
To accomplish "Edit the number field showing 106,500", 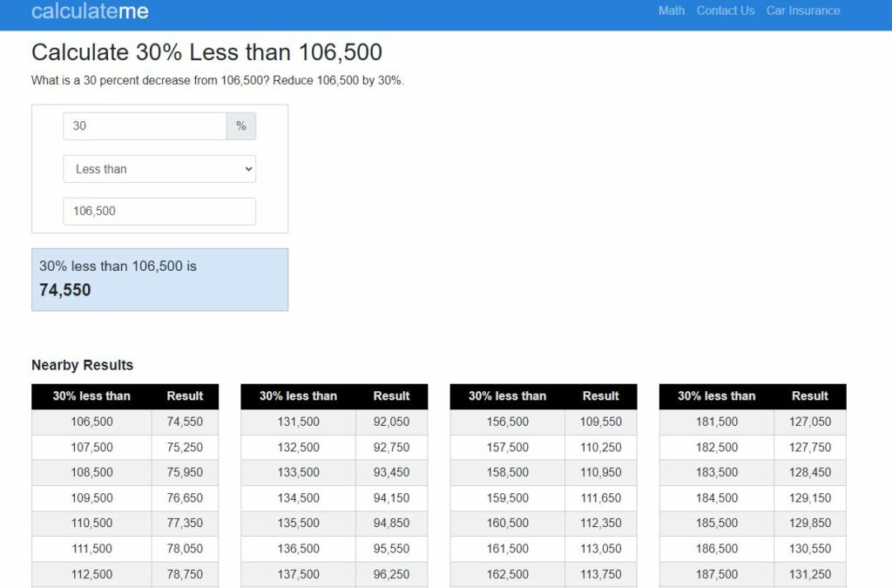I will [x=159, y=211].
